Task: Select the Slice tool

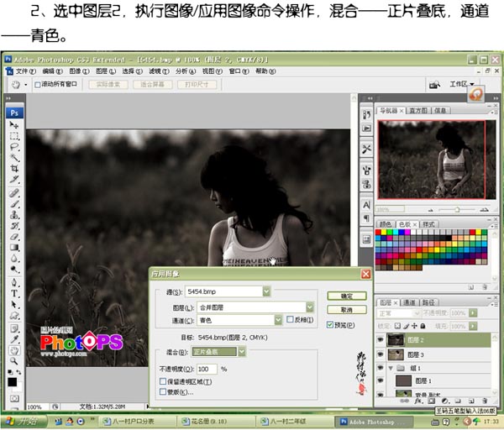Action: [14, 180]
